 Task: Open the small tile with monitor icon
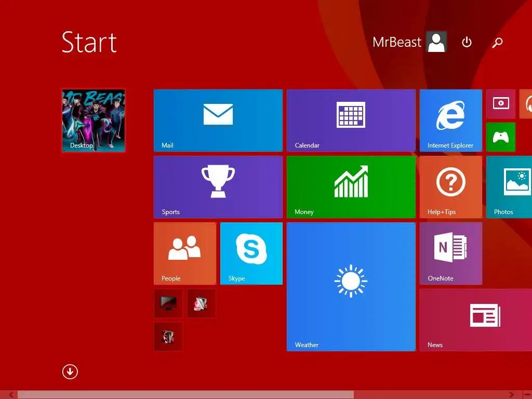coord(168,303)
